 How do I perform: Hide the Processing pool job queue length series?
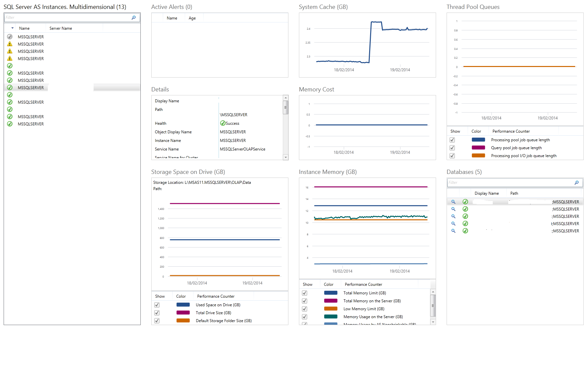click(x=452, y=140)
